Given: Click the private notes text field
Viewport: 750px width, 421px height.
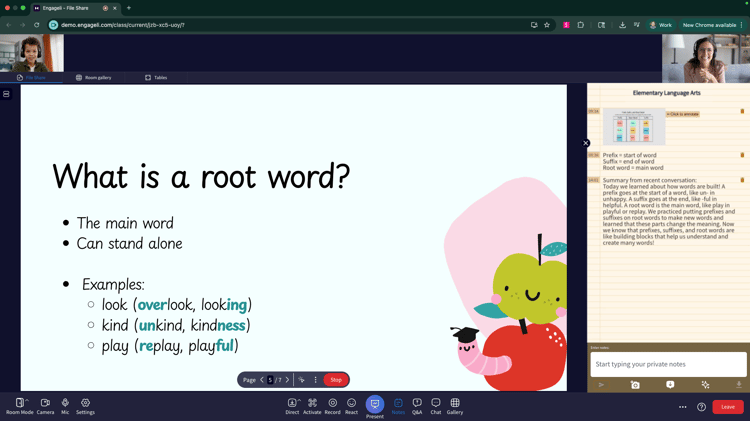Looking at the screenshot, I should (x=668, y=364).
